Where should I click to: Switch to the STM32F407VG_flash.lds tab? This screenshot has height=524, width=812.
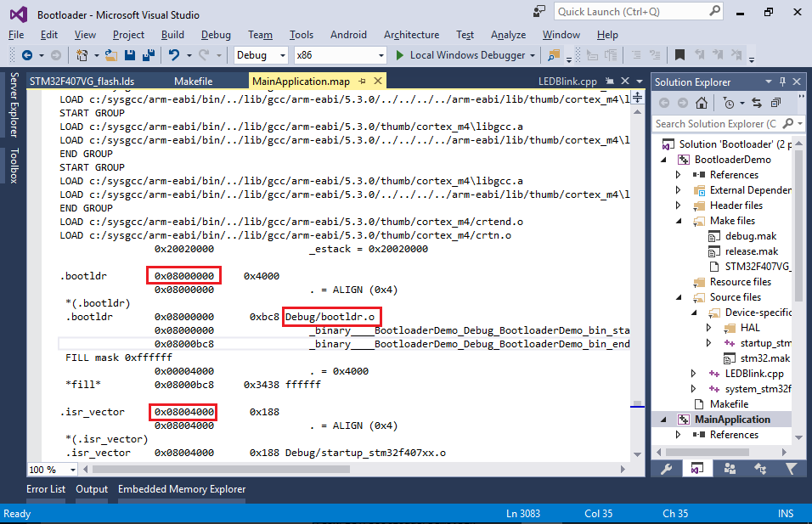coord(82,82)
